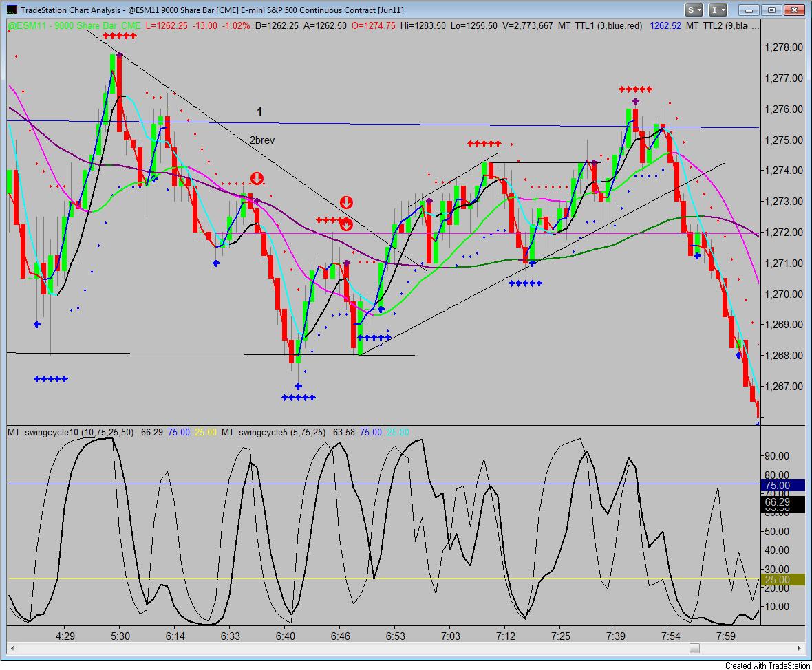Click the 1,278.00 price axis label
Screen dimensions: 812x670
(x=784, y=47)
